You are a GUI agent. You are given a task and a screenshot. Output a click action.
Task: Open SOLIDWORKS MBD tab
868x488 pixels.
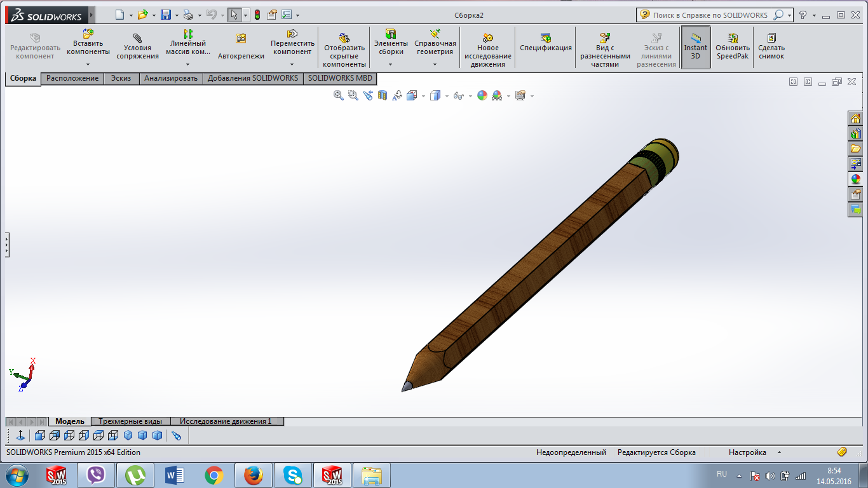[x=340, y=78]
